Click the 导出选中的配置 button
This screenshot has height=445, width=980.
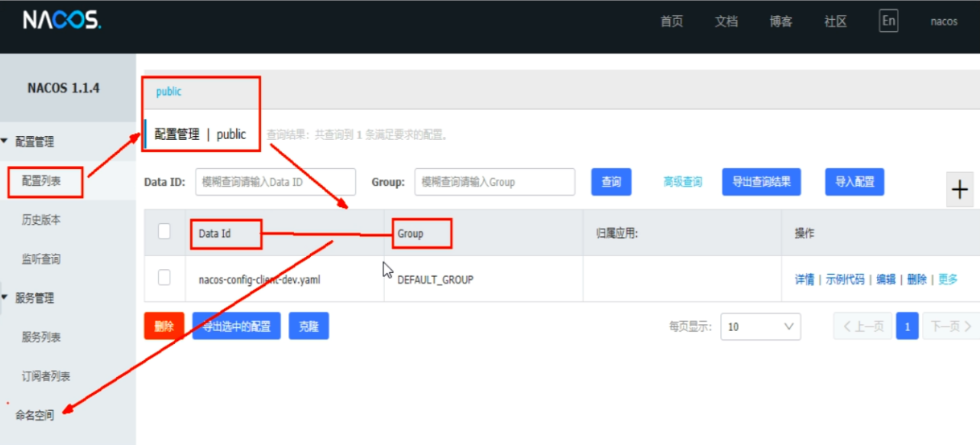tap(237, 326)
